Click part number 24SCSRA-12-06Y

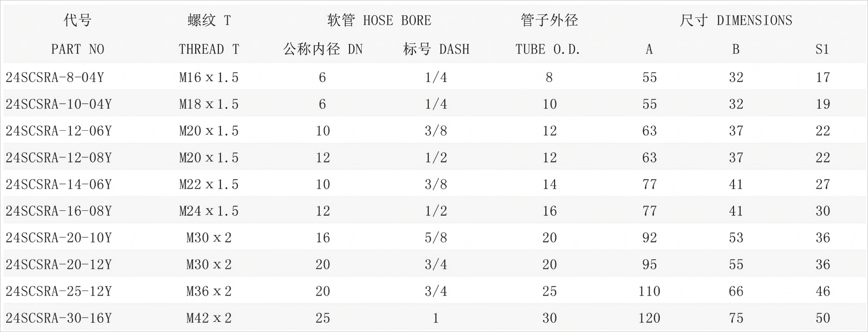(x=58, y=131)
